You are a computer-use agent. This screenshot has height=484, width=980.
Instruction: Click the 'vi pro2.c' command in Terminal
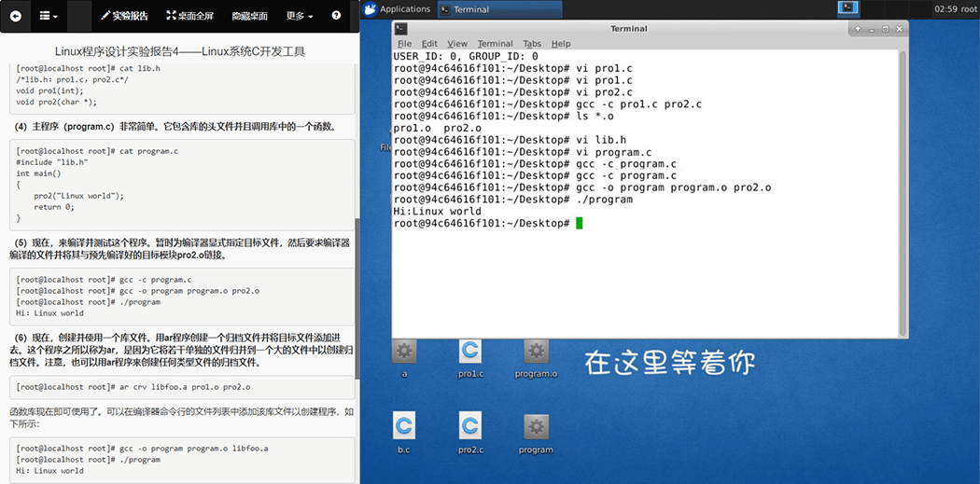tap(604, 92)
